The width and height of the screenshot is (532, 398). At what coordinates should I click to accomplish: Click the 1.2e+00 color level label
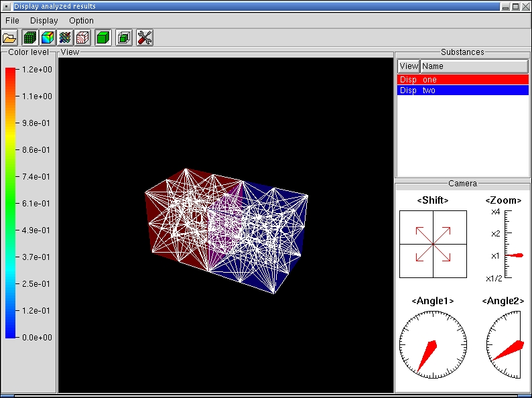pyautogui.click(x=37, y=70)
